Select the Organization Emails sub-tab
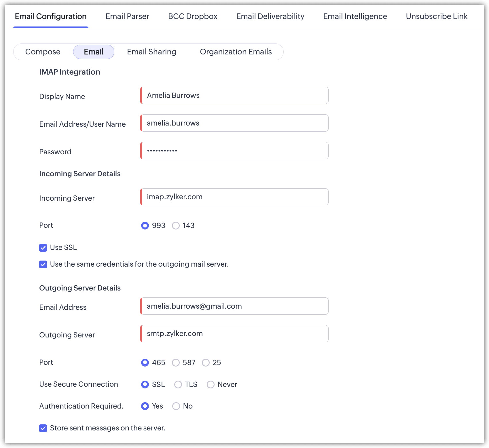489x448 pixels. (x=236, y=52)
